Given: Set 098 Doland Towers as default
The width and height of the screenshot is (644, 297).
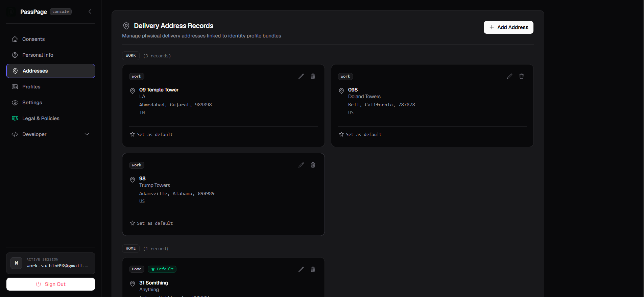Looking at the screenshot, I should click(360, 134).
